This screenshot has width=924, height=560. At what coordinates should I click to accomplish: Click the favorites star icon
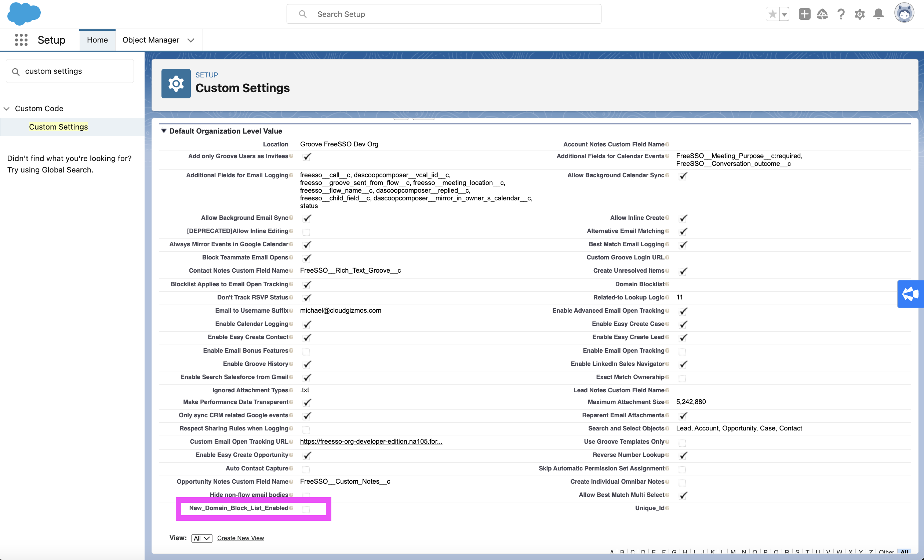772,14
